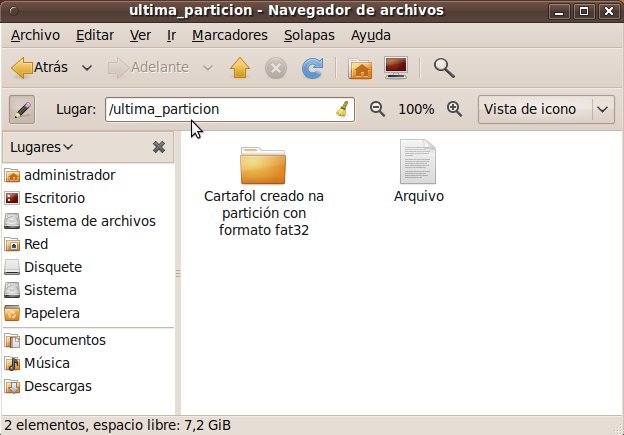Click the Adelante forward button
624x435 pixels.
pos(148,68)
